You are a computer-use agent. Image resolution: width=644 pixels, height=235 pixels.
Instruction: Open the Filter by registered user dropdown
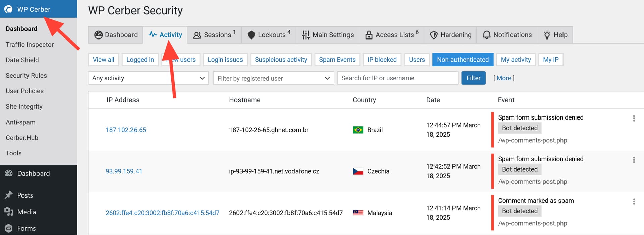tap(273, 78)
